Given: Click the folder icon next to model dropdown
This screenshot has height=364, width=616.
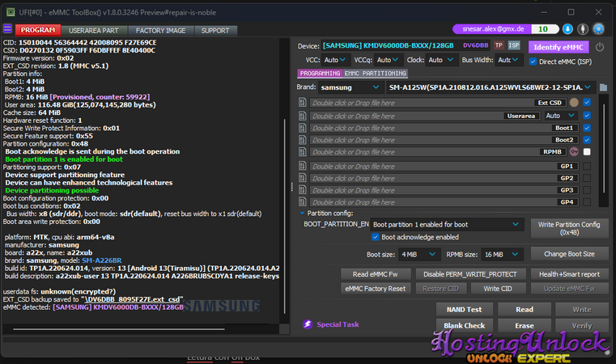Looking at the screenshot, I should [x=603, y=87].
